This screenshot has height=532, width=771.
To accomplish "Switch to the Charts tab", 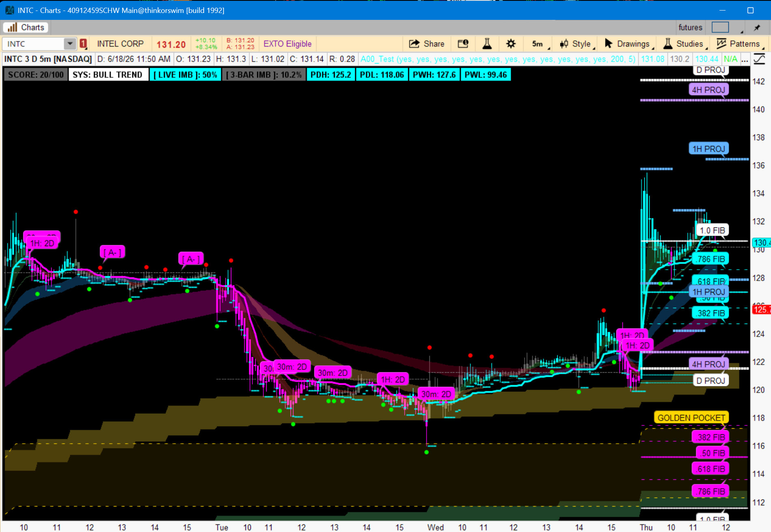I will [26, 27].
